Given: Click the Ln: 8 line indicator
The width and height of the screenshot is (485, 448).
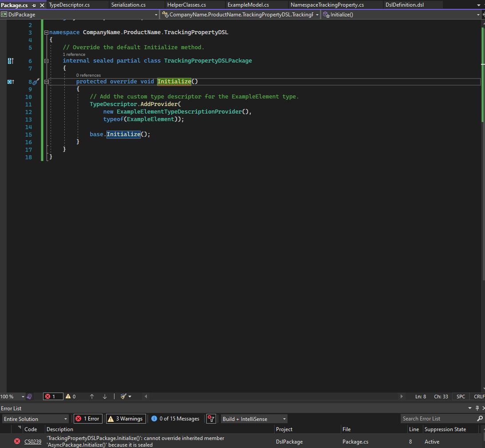Looking at the screenshot, I should [420, 397].
